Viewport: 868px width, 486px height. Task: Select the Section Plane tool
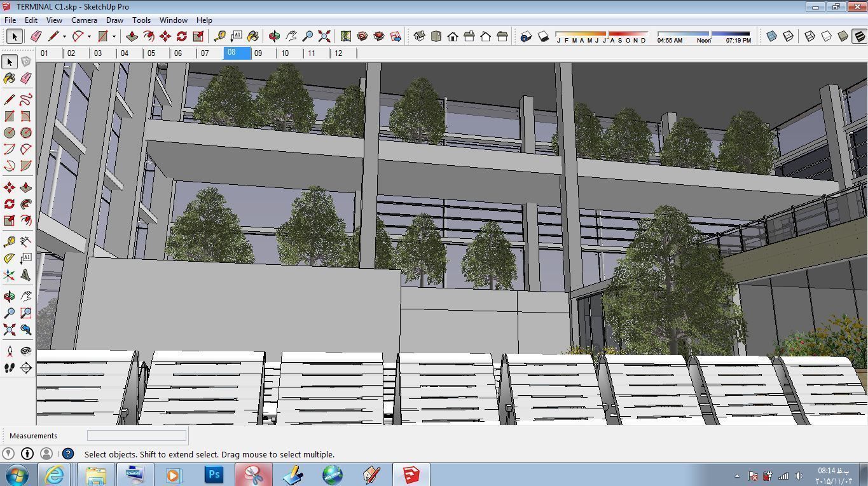26,367
